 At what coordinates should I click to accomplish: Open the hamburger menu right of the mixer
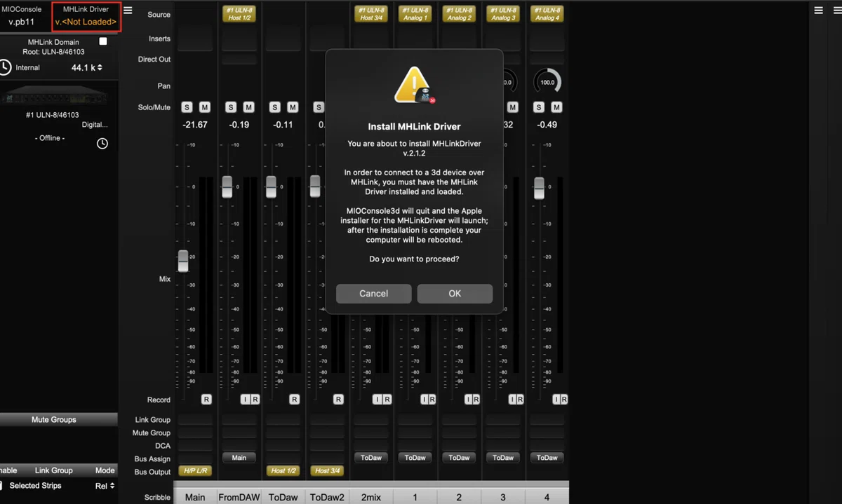click(818, 11)
